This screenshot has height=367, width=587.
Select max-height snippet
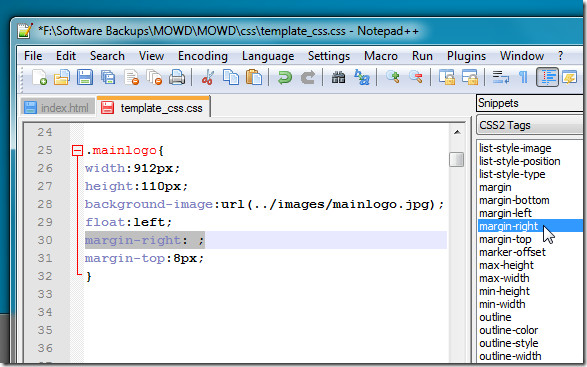pos(506,266)
